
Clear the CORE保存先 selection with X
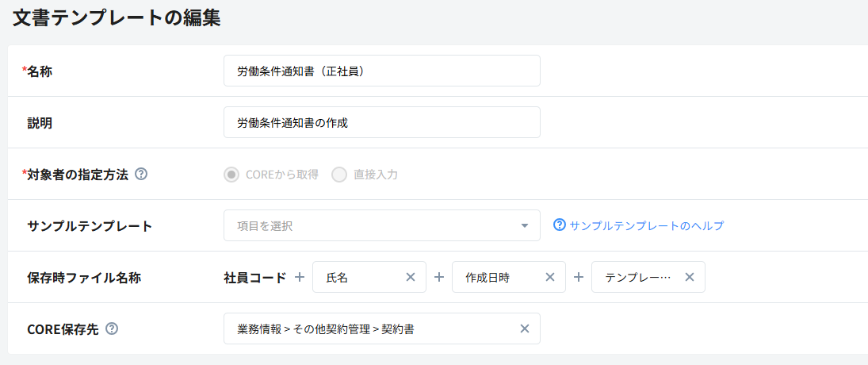(x=524, y=328)
